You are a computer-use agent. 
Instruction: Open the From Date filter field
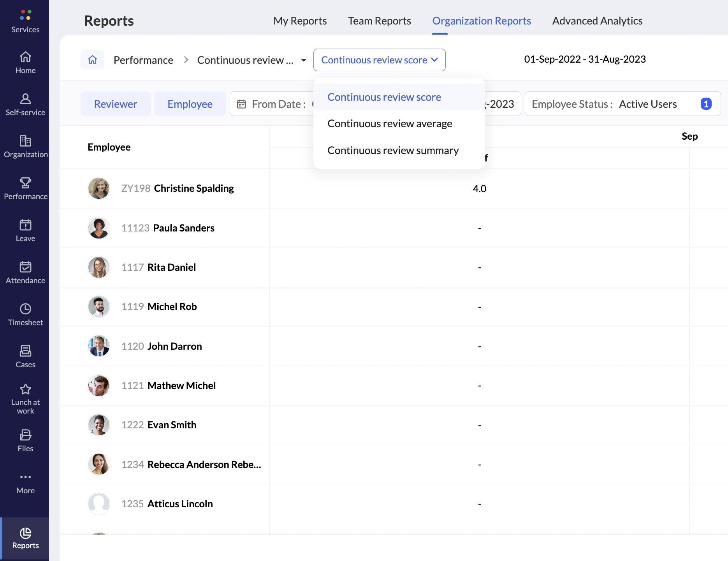tap(272, 104)
